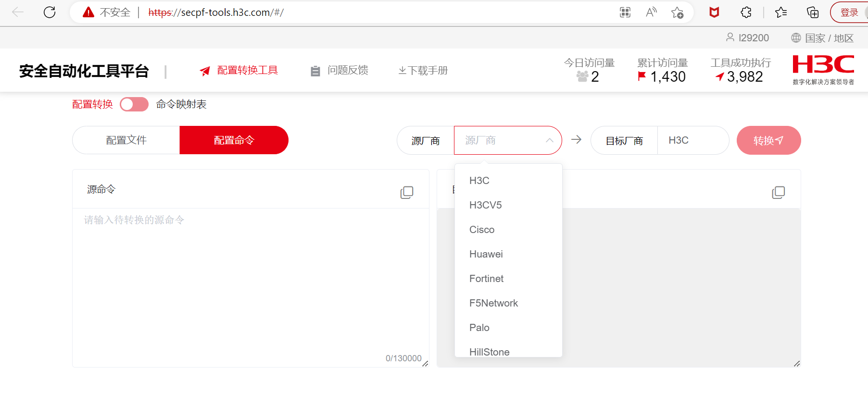Copy the target output with the copy icon
868x393 pixels.
(778, 193)
